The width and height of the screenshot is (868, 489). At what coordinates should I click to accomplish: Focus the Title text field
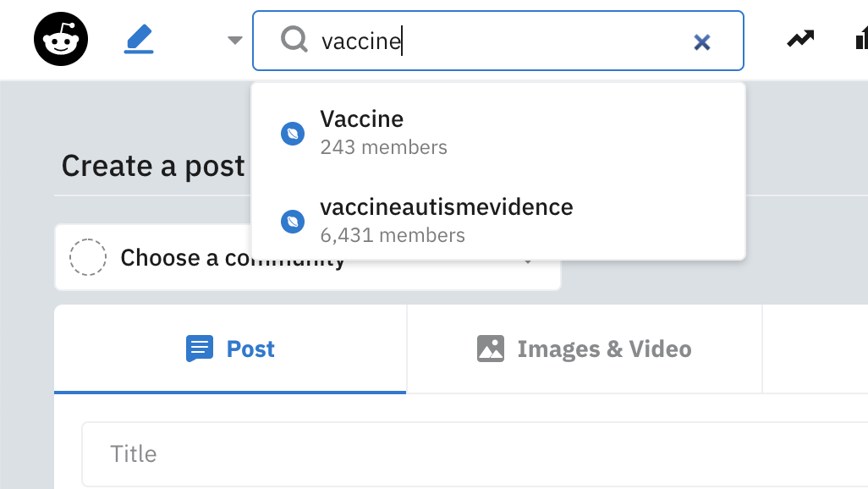click(x=474, y=453)
